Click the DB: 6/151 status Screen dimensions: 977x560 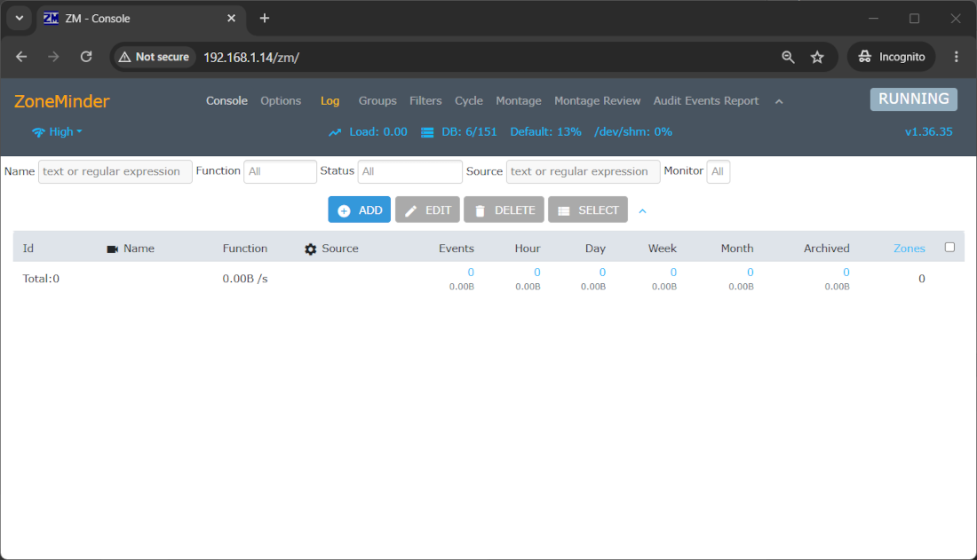click(x=469, y=132)
